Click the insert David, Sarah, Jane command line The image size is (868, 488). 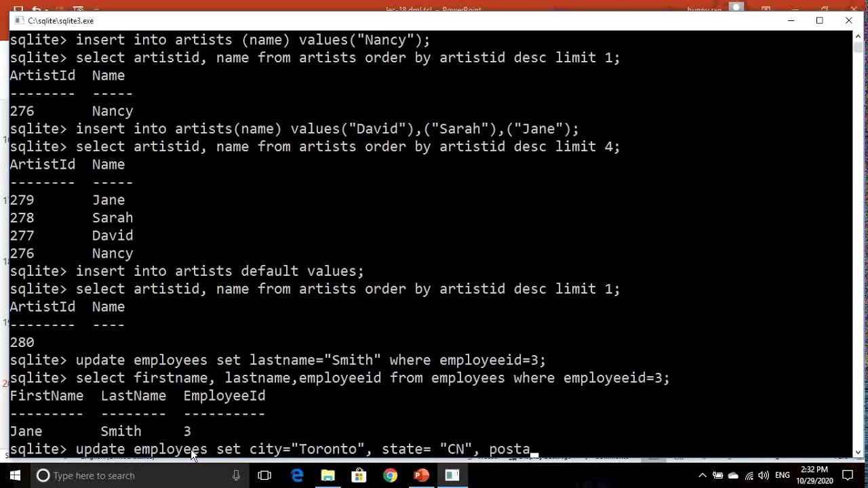tap(294, 129)
